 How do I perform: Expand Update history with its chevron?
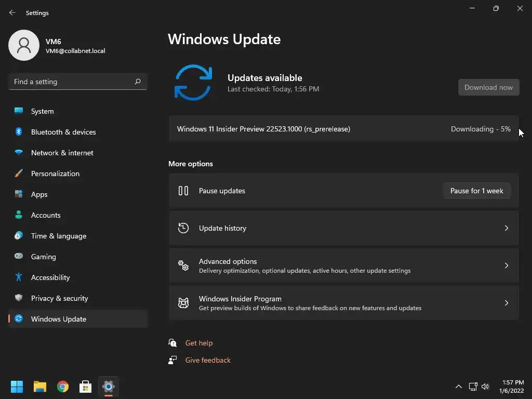(506, 228)
